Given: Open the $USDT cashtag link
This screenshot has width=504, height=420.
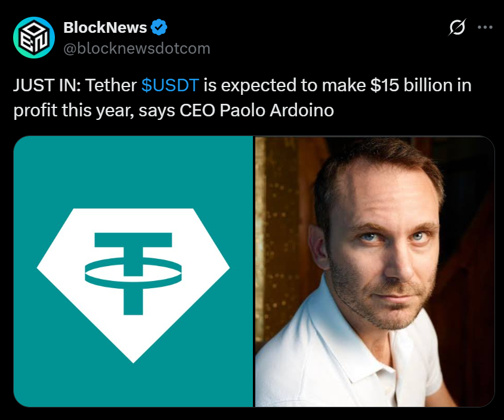Looking at the screenshot, I should pos(170,85).
